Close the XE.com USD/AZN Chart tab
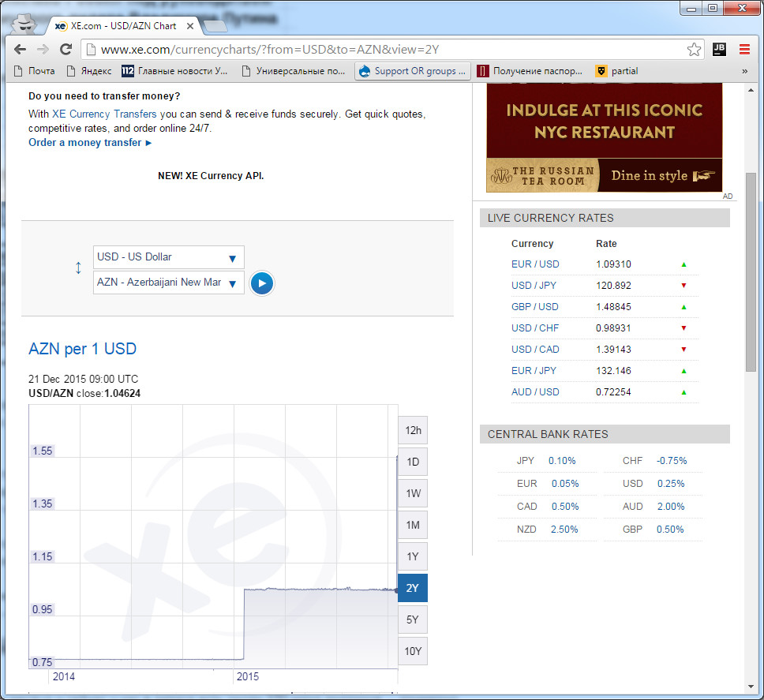764x700 pixels. (190, 26)
